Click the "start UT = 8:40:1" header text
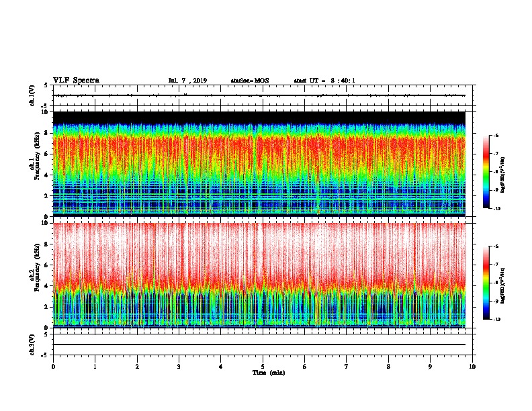This screenshot has height=411, width=532. click(x=324, y=81)
